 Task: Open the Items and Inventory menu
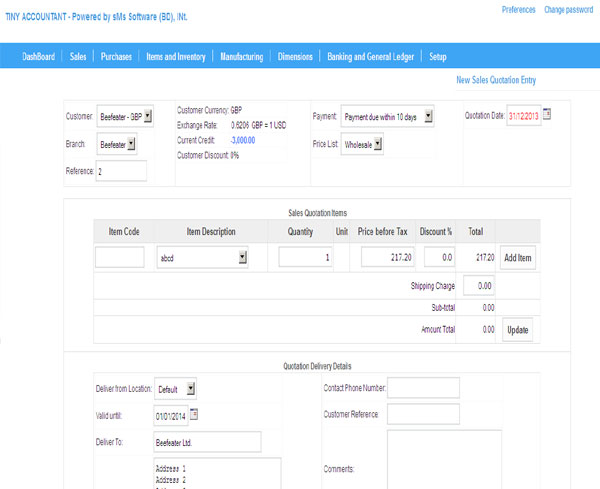[x=175, y=57]
